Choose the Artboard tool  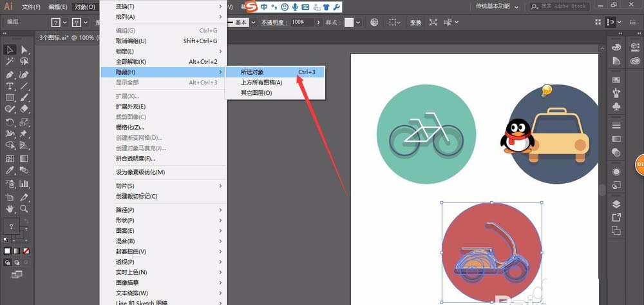point(10,197)
